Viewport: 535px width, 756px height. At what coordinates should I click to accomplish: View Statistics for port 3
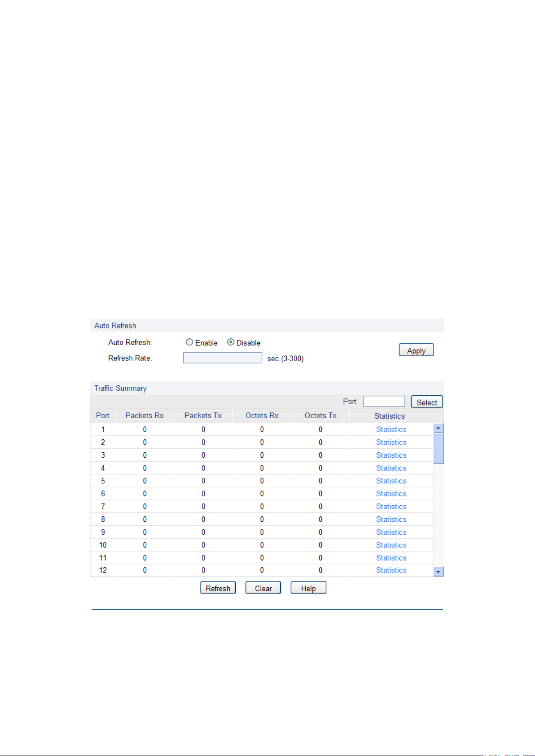tap(391, 455)
